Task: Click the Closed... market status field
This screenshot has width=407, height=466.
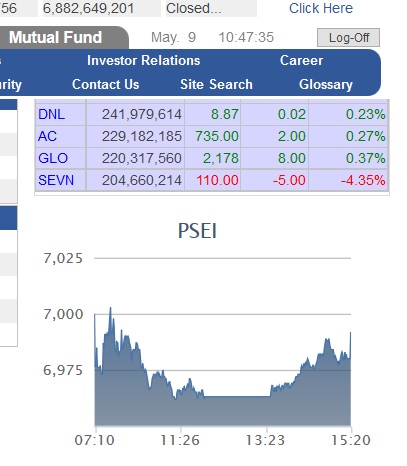Action: [x=211, y=8]
